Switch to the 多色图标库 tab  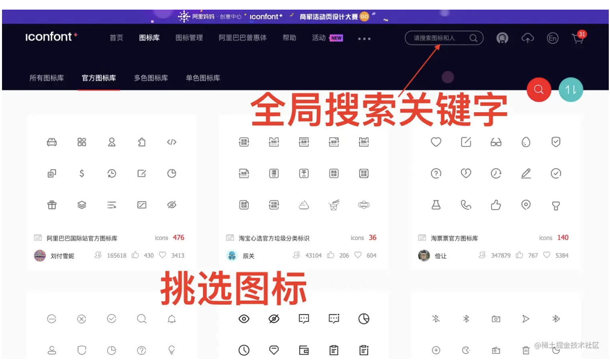pyautogui.click(x=151, y=78)
